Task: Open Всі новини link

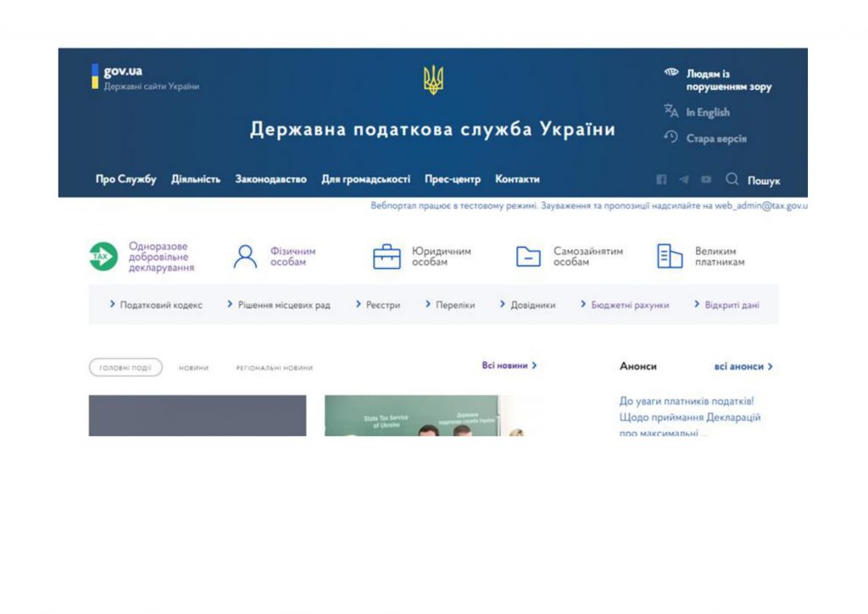Action: (x=509, y=366)
